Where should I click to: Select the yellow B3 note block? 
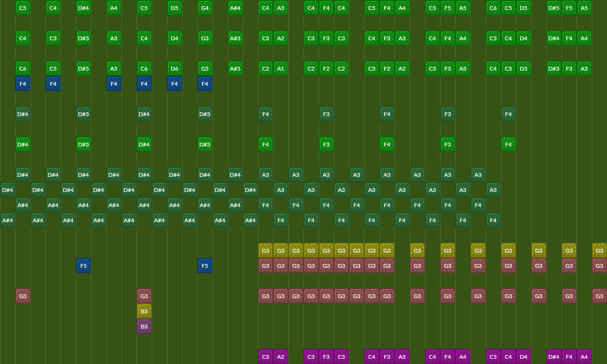(x=144, y=311)
